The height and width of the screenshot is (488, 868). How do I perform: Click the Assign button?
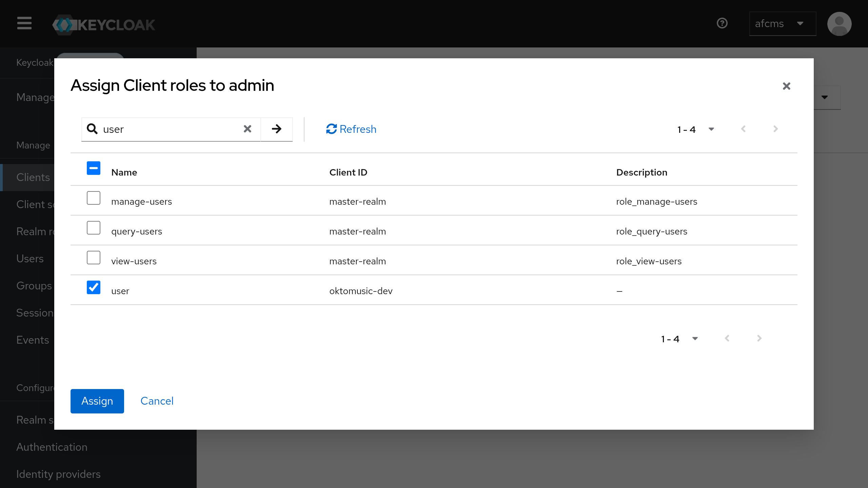coord(97,401)
